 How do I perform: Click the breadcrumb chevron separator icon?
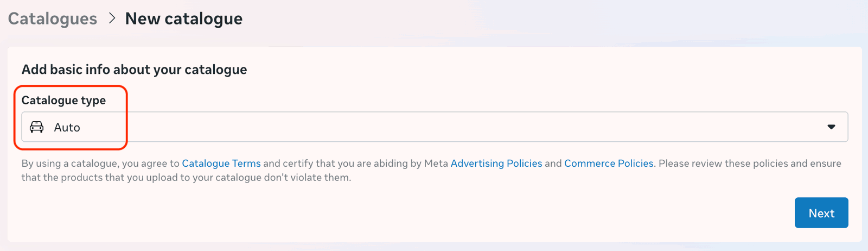(x=112, y=18)
